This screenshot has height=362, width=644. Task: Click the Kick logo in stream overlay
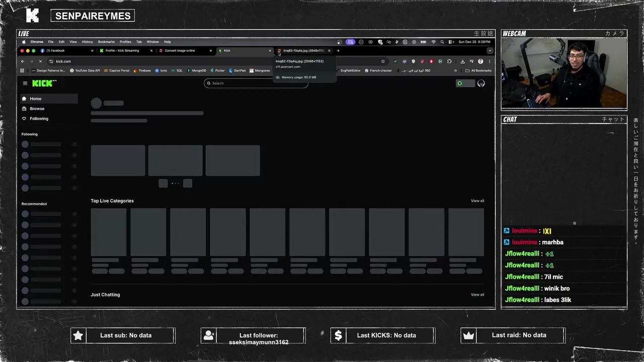point(32,16)
